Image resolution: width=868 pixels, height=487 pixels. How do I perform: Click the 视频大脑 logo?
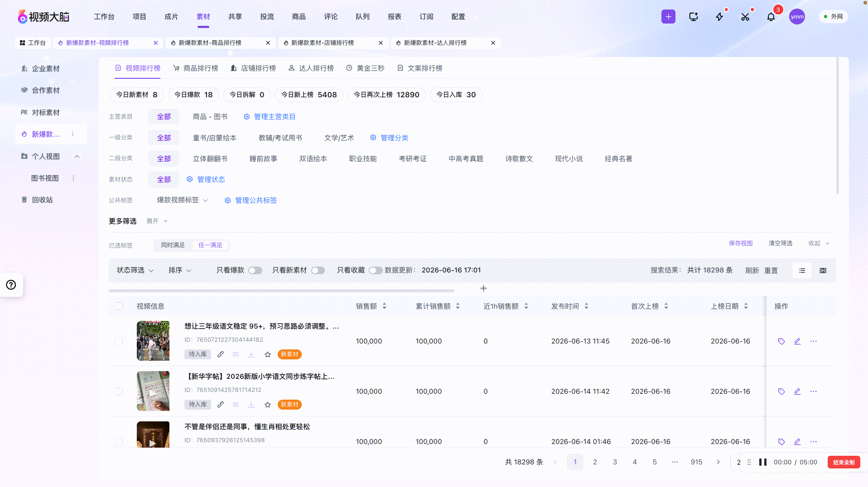pyautogui.click(x=44, y=17)
